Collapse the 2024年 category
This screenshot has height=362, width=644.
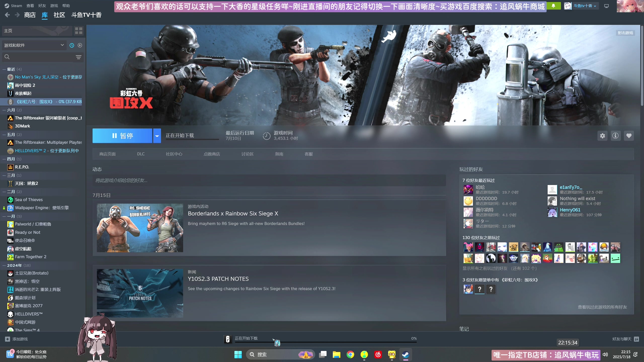pyautogui.click(x=4, y=265)
